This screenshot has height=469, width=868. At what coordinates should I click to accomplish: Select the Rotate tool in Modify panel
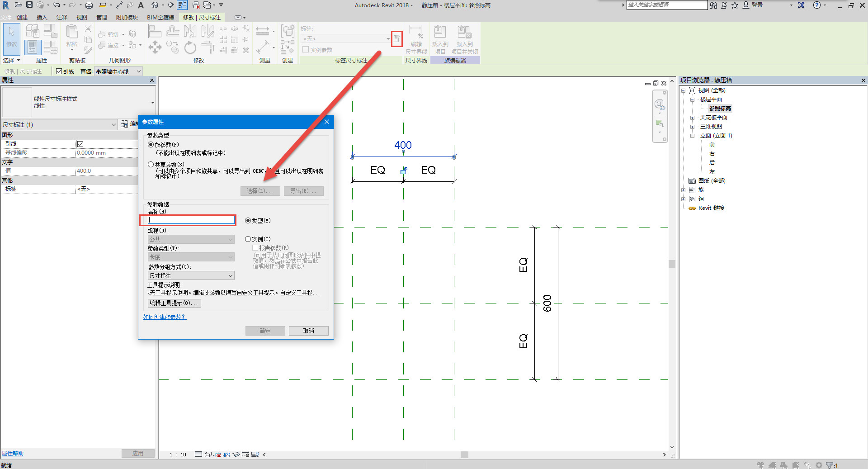pyautogui.click(x=190, y=47)
